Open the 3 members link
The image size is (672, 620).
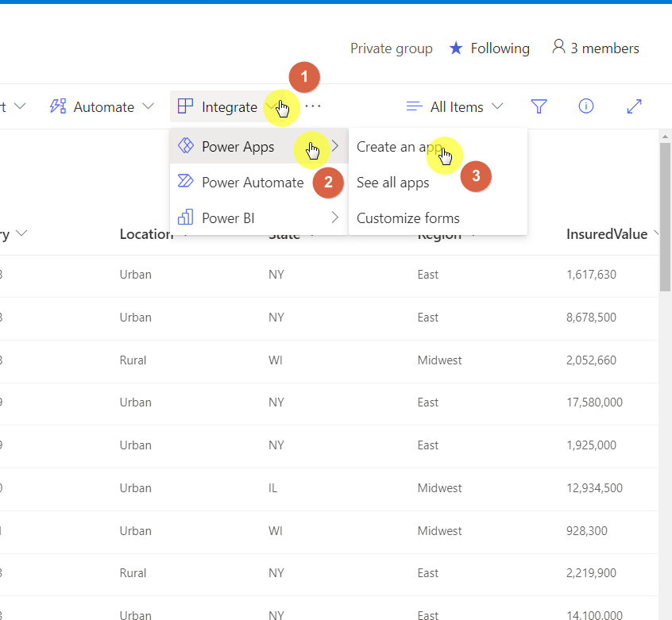pos(596,48)
